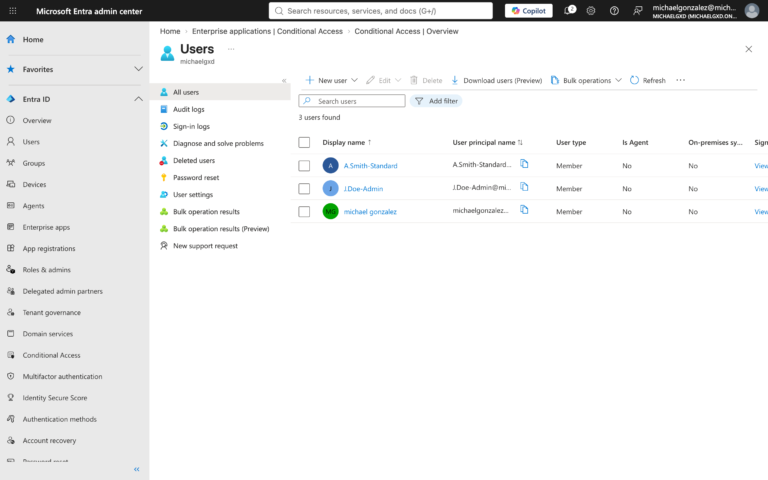768x480 pixels.
Task: Open the account avatar in top bar
Action: pos(751,10)
